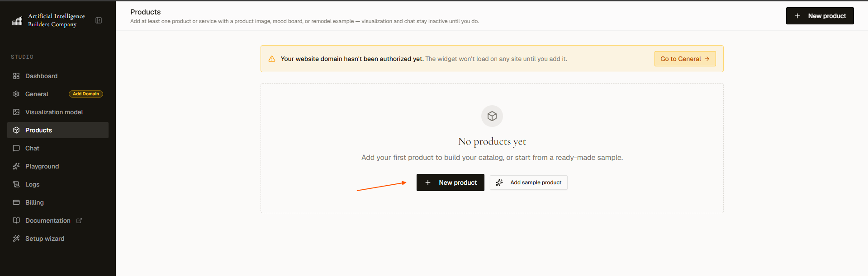The width and height of the screenshot is (868, 276).
Task: Open the Documentation link
Action: (x=58, y=220)
